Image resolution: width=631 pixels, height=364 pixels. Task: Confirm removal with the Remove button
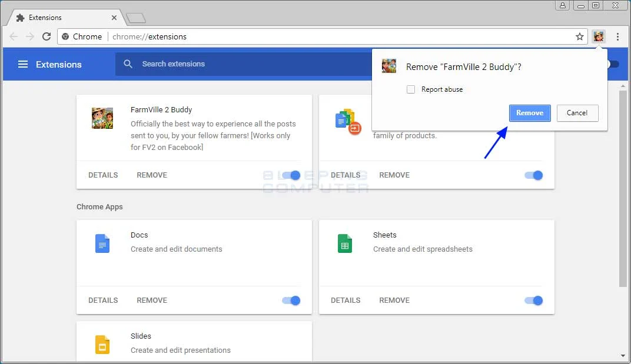click(530, 113)
